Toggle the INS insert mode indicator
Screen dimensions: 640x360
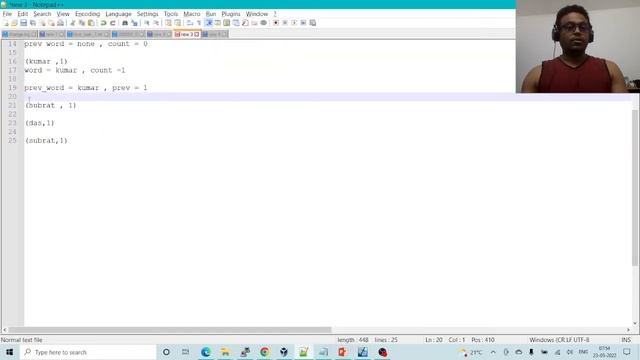point(626,340)
